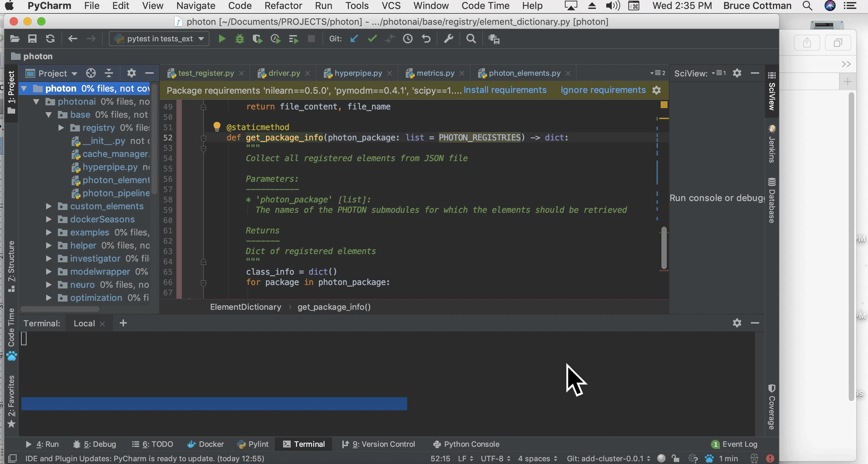Click Ignore requirements link
The image size is (868, 464).
pos(603,90)
